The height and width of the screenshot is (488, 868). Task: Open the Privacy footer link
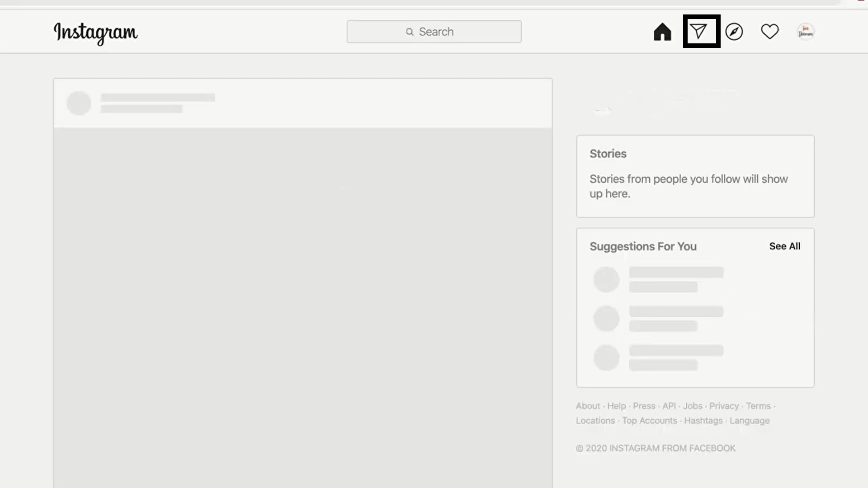(x=724, y=406)
